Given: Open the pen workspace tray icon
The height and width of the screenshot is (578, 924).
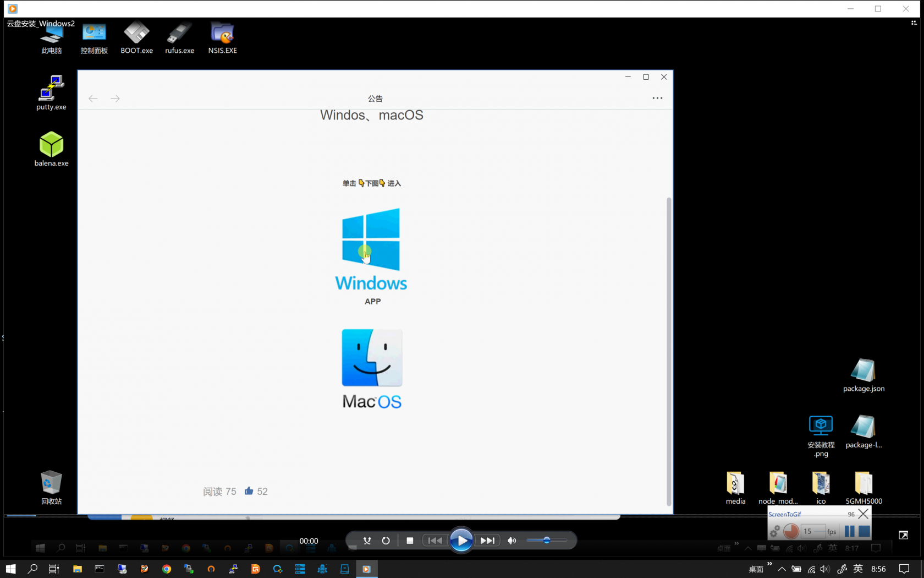Looking at the screenshot, I should coord(842,569).
